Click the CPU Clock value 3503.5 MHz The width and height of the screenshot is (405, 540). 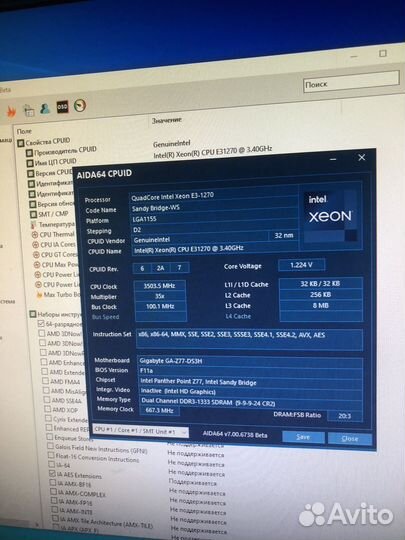[160, 285]
